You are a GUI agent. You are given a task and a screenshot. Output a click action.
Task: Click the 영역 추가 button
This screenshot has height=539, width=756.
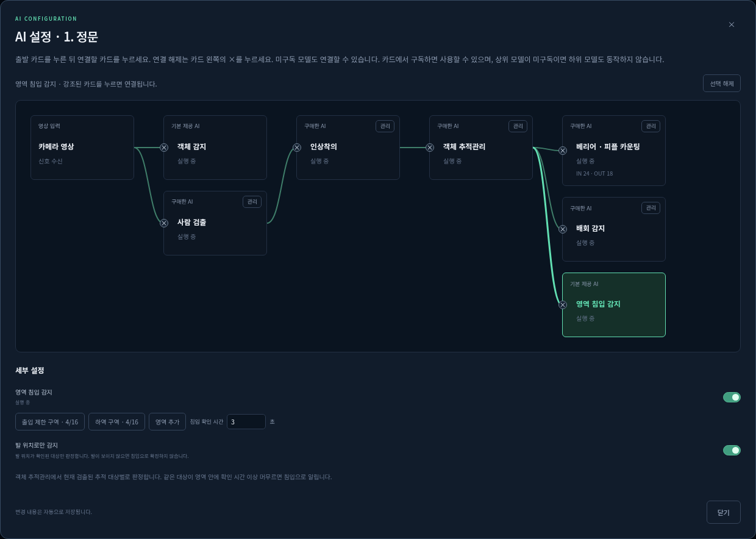[167, 422]
